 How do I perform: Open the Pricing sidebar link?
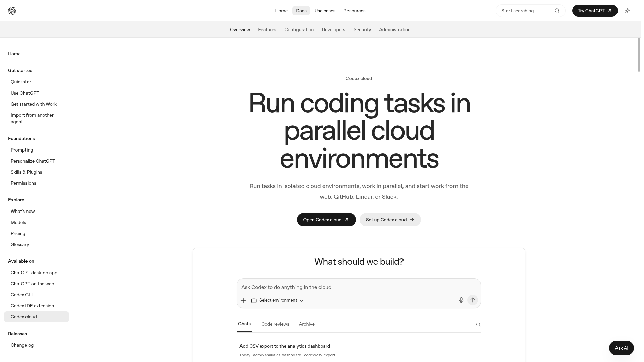pos(18,233)
